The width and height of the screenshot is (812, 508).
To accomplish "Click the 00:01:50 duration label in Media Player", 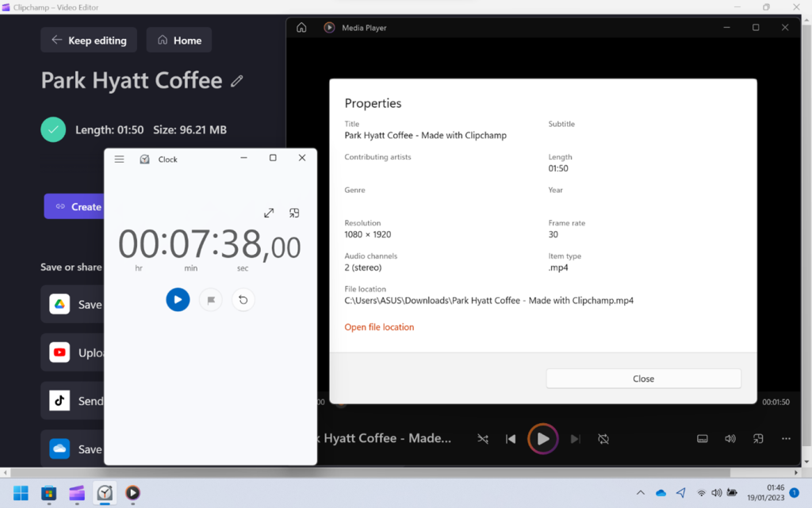I will pos(776,402).
